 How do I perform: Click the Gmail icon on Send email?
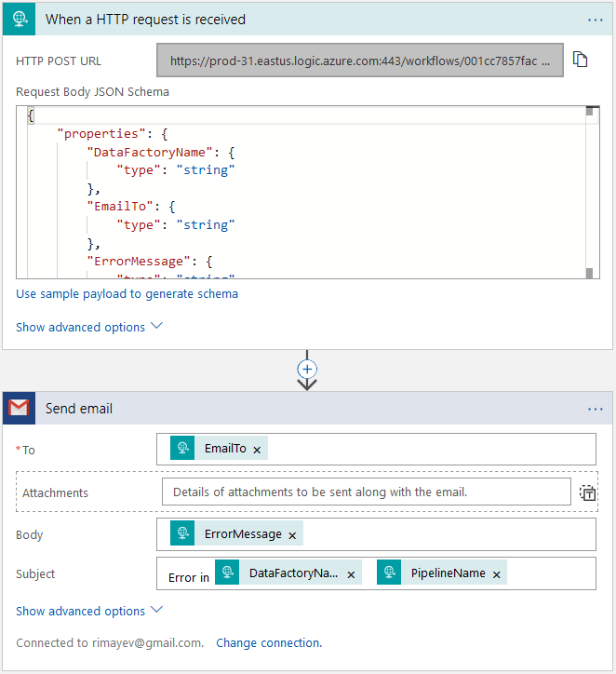[19, 409]
